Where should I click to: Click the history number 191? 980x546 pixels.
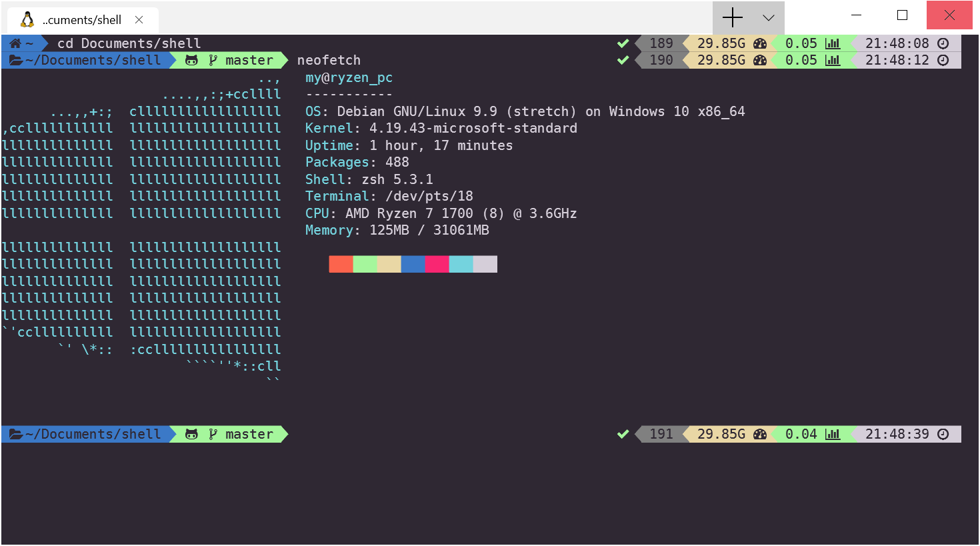[x=661, y=434]
